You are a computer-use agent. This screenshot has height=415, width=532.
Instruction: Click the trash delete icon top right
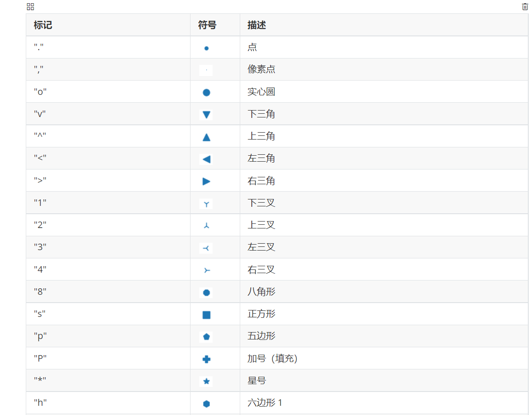525,6
